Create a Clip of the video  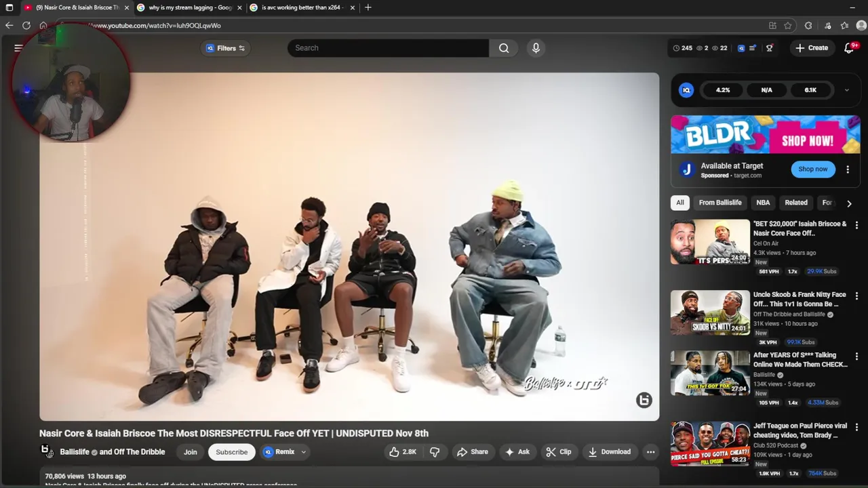(x=559, y=452)
